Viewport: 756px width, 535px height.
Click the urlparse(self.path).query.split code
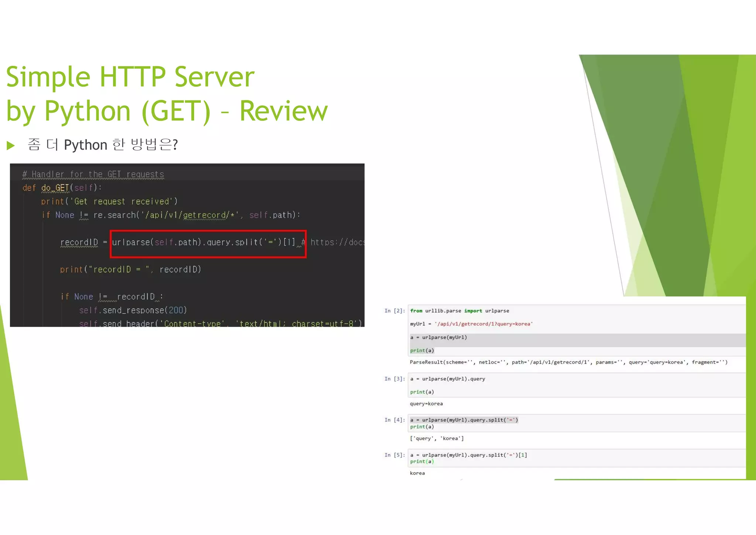(203, 242)
